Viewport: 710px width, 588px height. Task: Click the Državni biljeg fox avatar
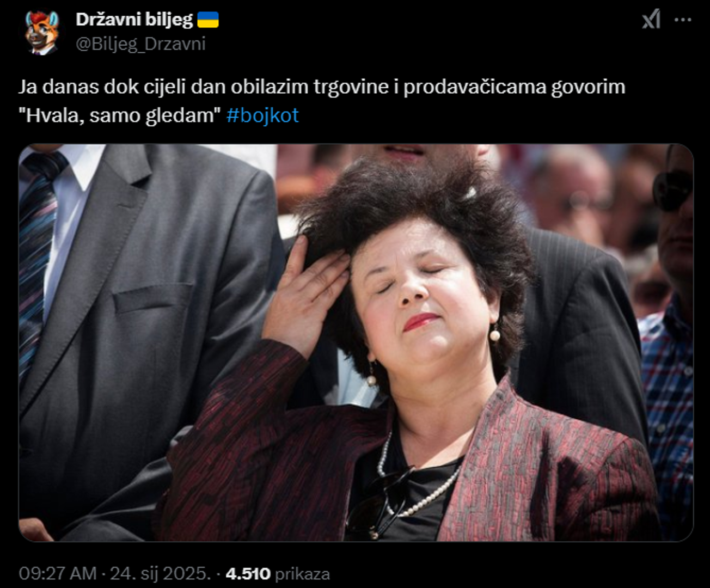(41, 33)
